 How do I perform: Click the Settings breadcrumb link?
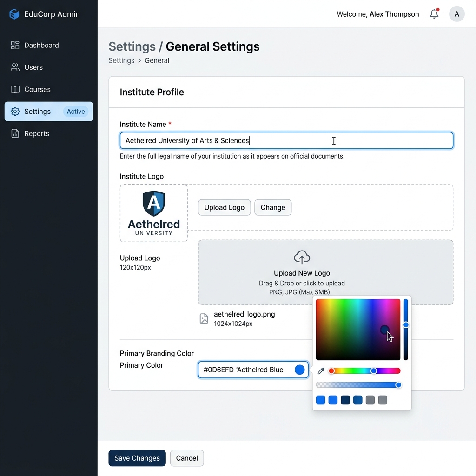pyautogui.click(x=121, y=60)
